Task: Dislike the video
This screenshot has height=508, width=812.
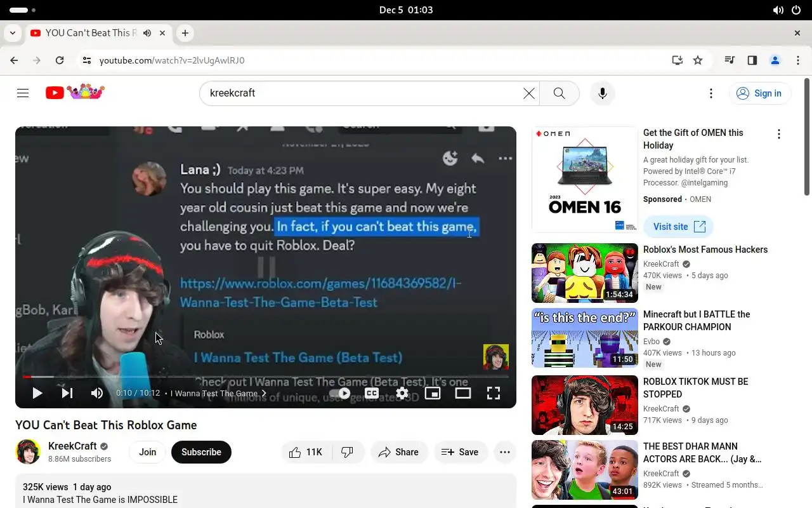Action: point(347,452)
